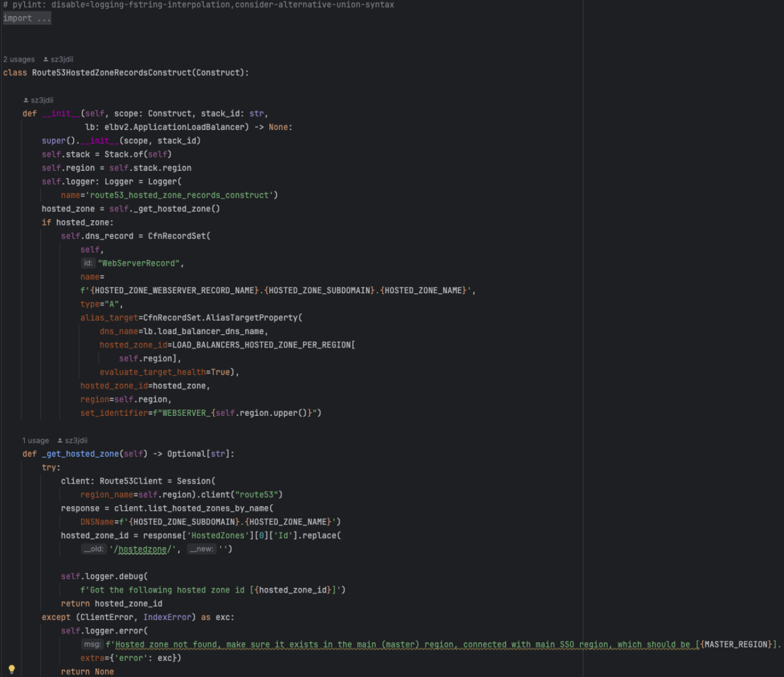The height and width of the screenshot is (677, 784).
Task: Expand the folded 'import ...' region
Action: coord(27,18)
